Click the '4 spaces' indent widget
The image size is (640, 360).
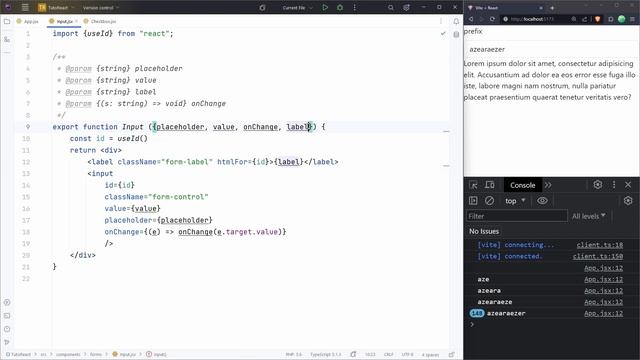tap(430, 354)
